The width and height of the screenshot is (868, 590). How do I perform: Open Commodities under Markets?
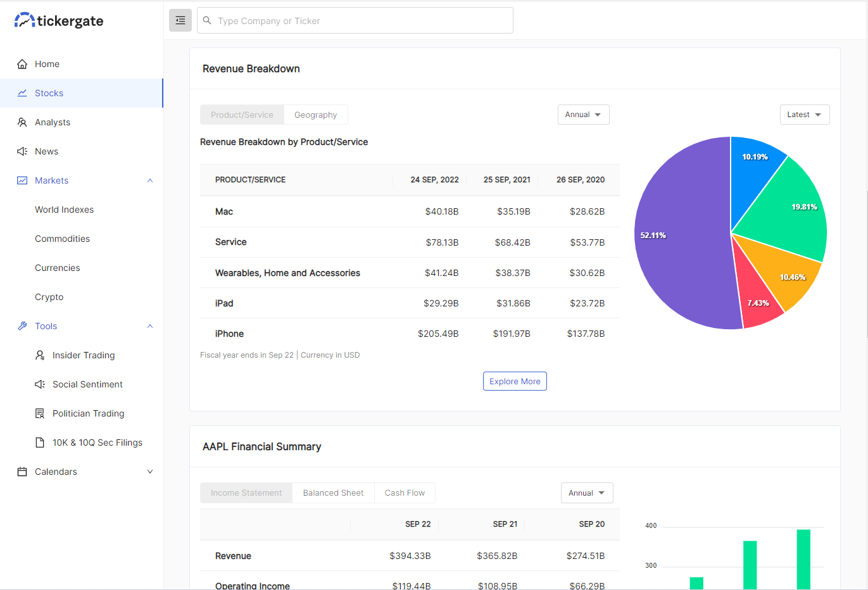(62, 239)
